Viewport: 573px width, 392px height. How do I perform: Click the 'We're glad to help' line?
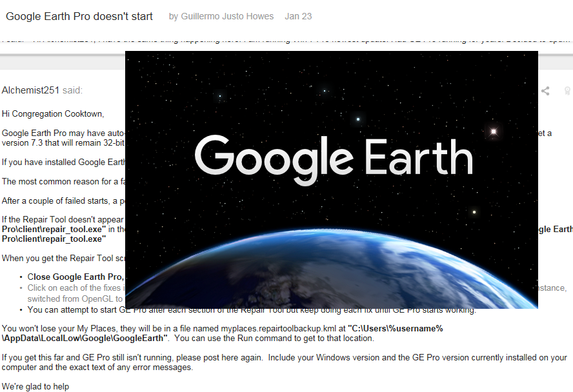pyautogui.click(x=35, y=387)
